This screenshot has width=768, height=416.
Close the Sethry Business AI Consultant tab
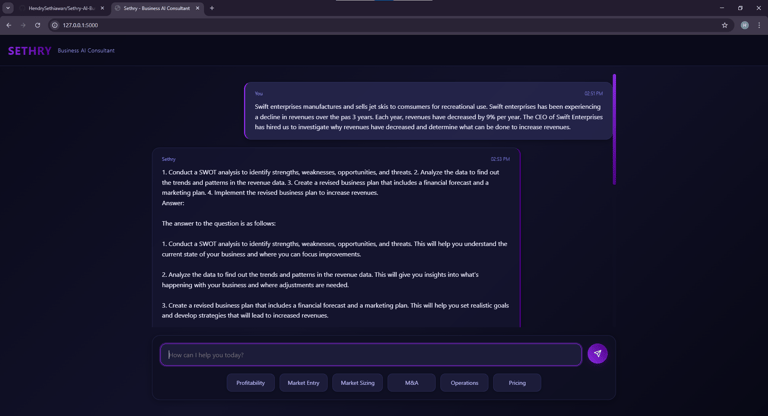point(197,8)
